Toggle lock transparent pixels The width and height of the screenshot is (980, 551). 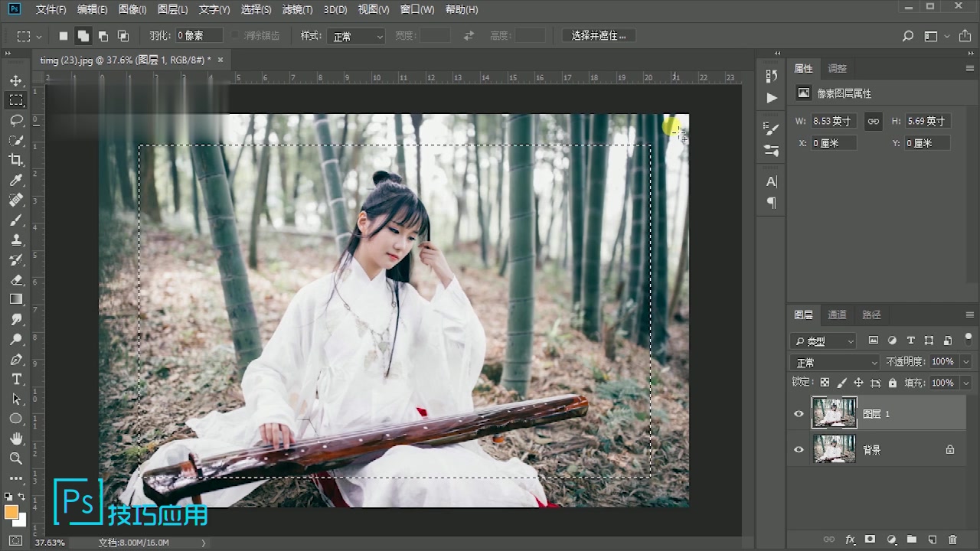[825, 383]
